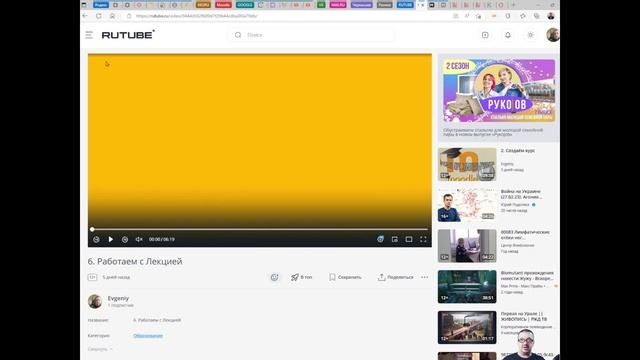Open the '00083 Лимфатические' video title

pyautogui.click(x=525, y=235)
